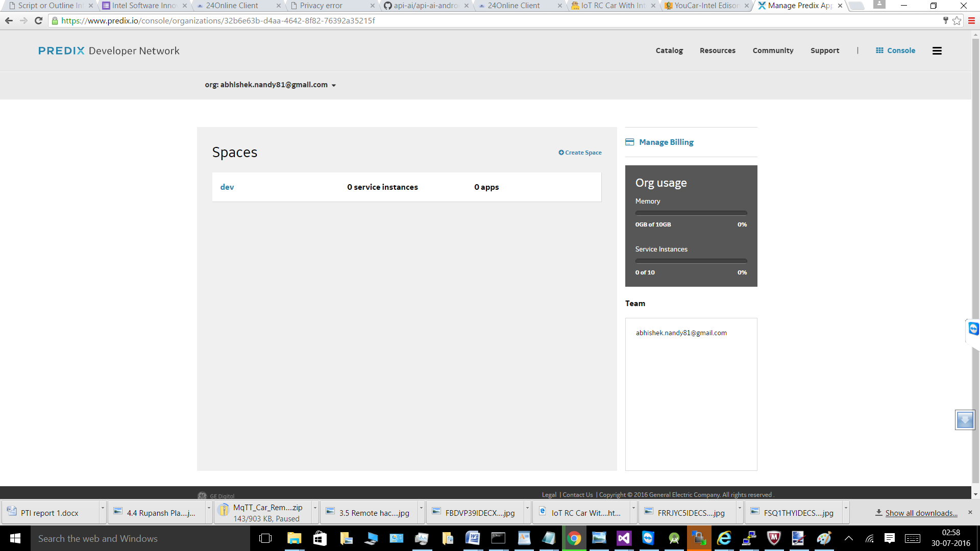Click the Memory usage progress bar
The width and height of the screenshot is (980, 551).
tap(691, 213)
